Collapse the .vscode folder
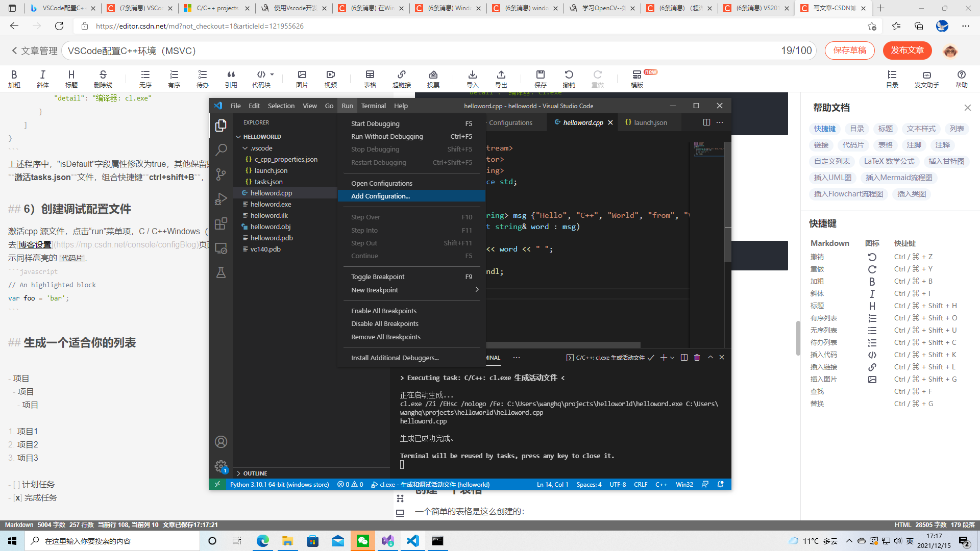 245,148
